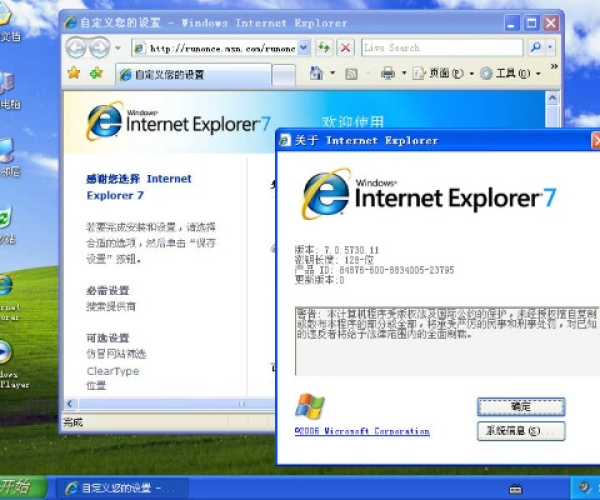Click the 开始 Start button
Screen dimensions: 600x500
(23, 487)
